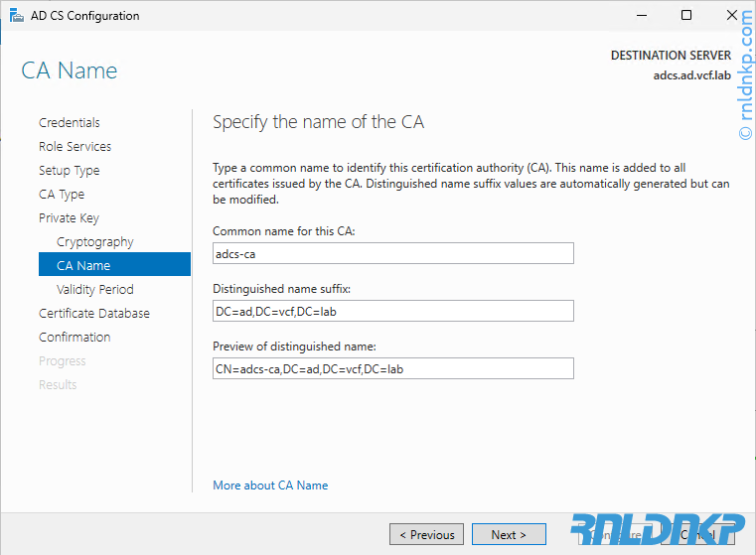The image size is (756, 555).
Task: Go to Credentials step in sidebar
Action: [70, 123]
